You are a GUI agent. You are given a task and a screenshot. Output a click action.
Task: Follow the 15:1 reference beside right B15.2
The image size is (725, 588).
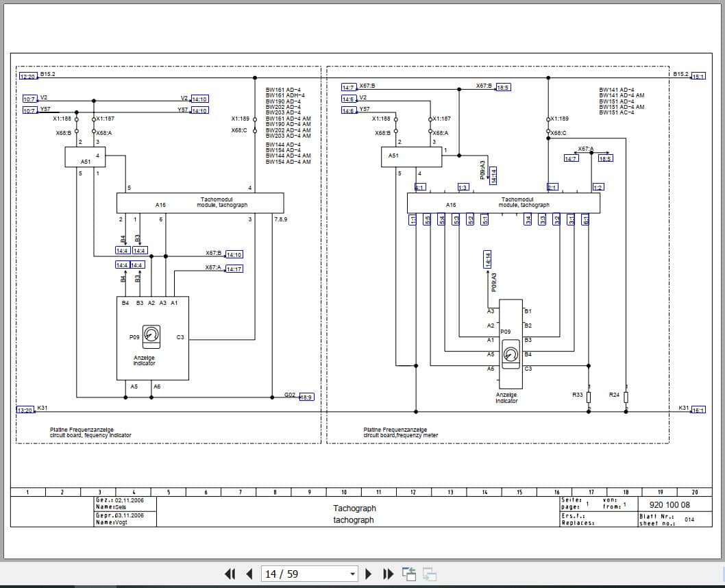coord(698,76)
